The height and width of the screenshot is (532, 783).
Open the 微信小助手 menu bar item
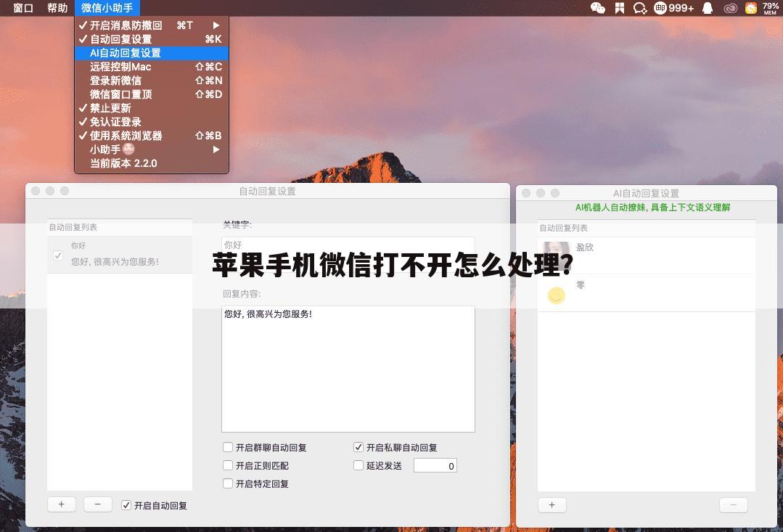(x=107, y=8)
